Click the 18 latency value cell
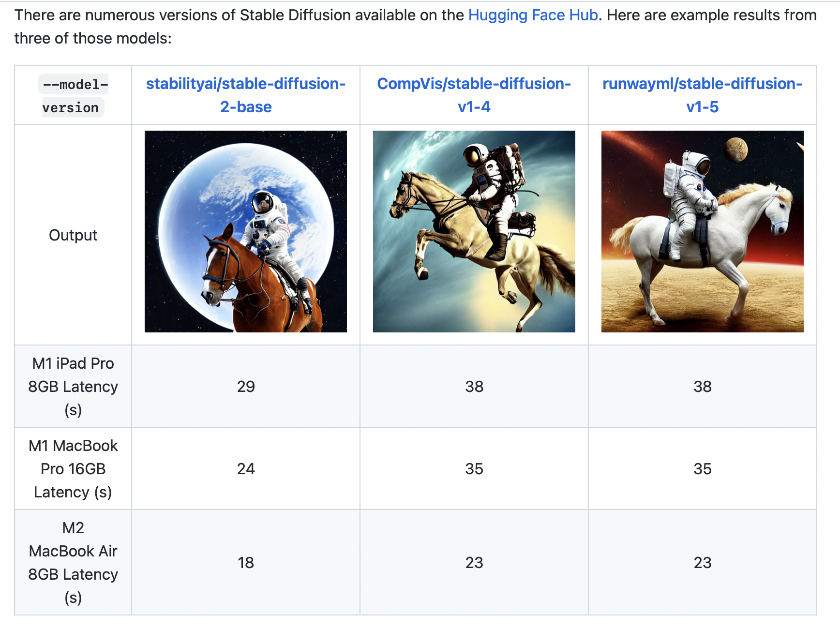This screenshot has height=630, width=840. tap(246, 562)
